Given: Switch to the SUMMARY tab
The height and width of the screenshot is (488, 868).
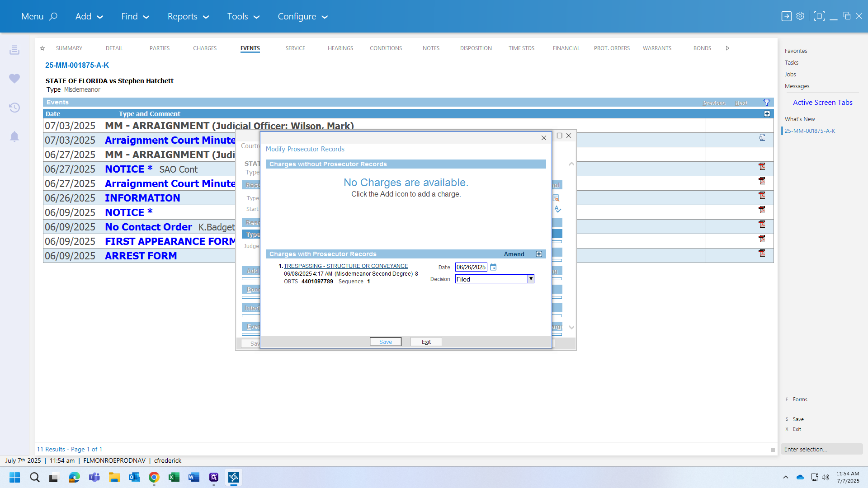Looking at the screenshot, I should 69,48.
